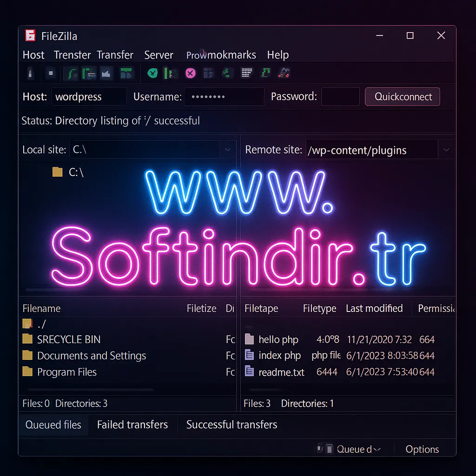The width and height of the screenshot is (476, 476).
Task: Click the Filetape column header
Action: [x=261, y=309]
